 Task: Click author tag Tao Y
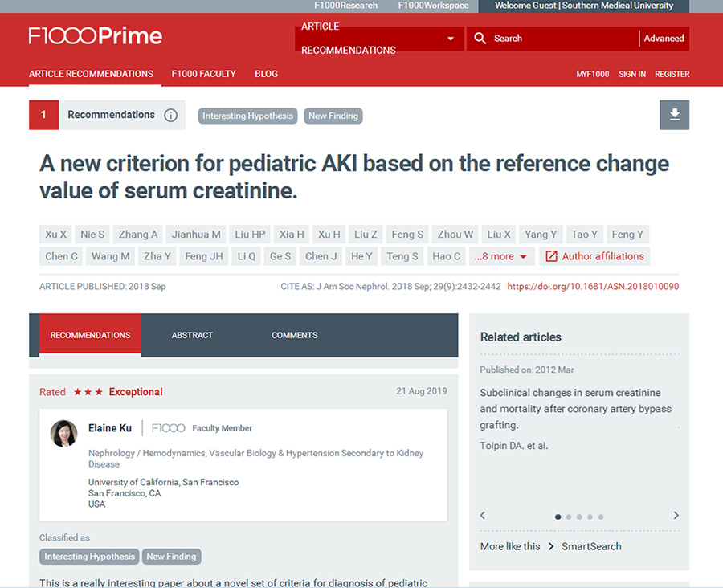point(584,235)
